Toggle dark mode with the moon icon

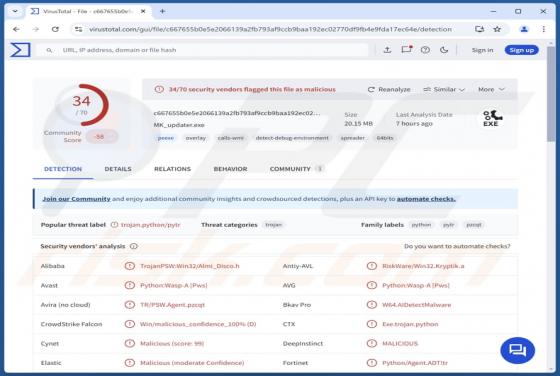point(444,50)
